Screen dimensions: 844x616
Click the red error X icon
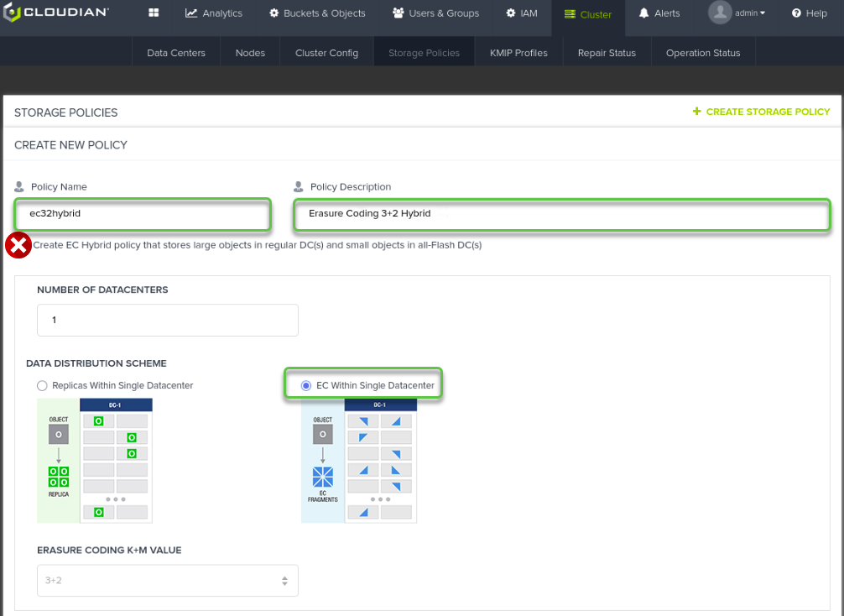(18, 245)
